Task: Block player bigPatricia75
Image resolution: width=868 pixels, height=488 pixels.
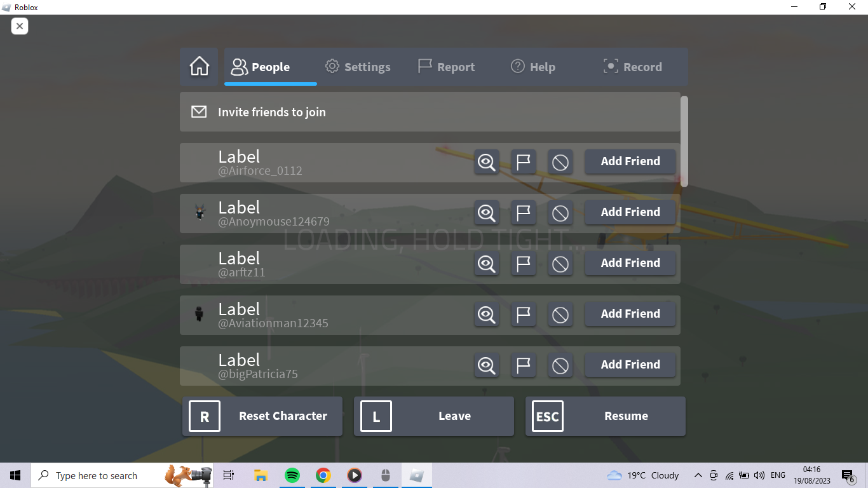Action: pyautogui.click(x=560, y=365)
